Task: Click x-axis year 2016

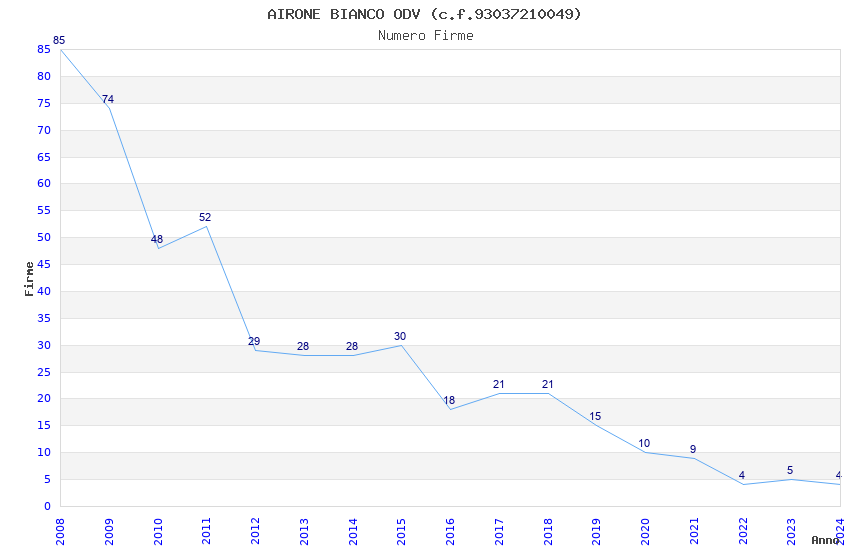Action: 450,531
